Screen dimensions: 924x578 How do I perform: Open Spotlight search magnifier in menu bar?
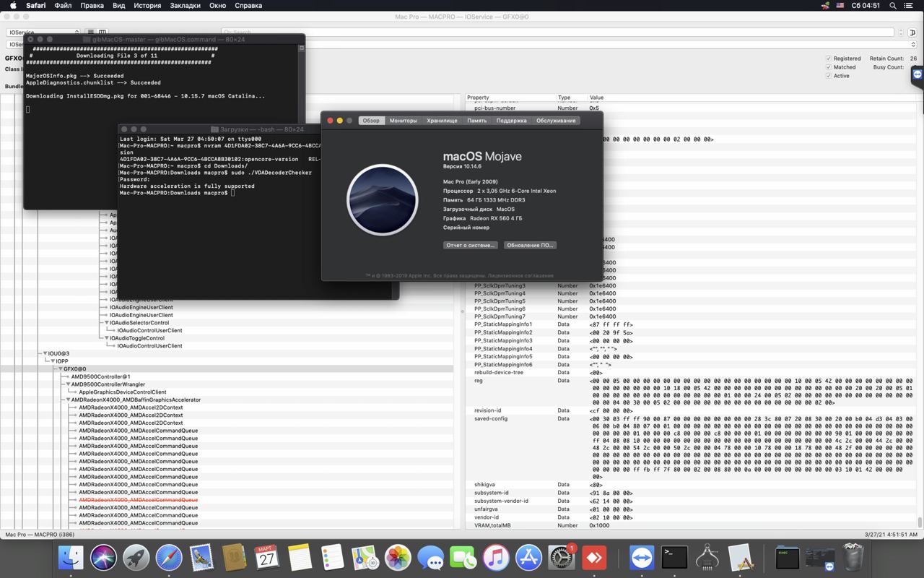pyautogui.click(x=893, y=6)
